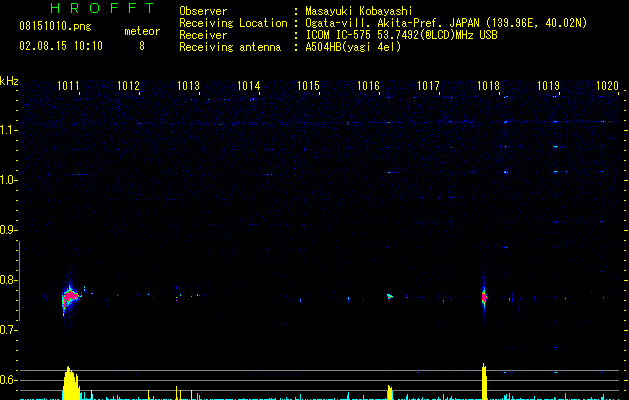
Task: Click the small meteor echo after 1016
Action: [390, 296]
